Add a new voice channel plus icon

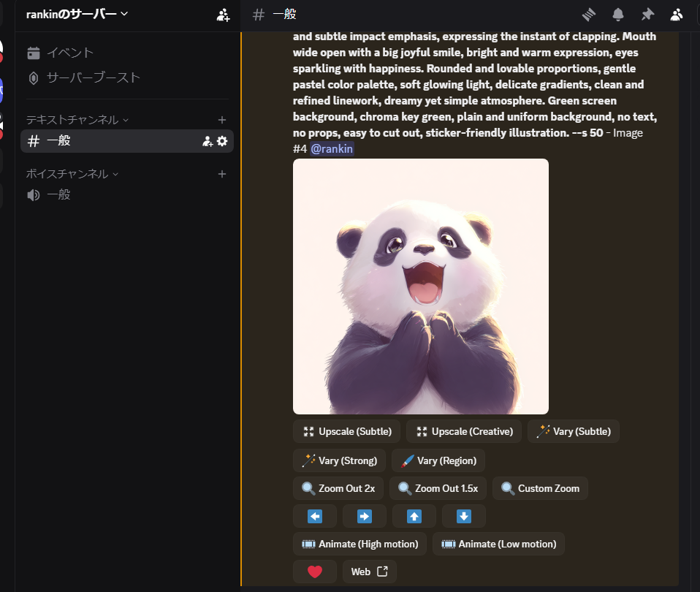pos(222,174)
